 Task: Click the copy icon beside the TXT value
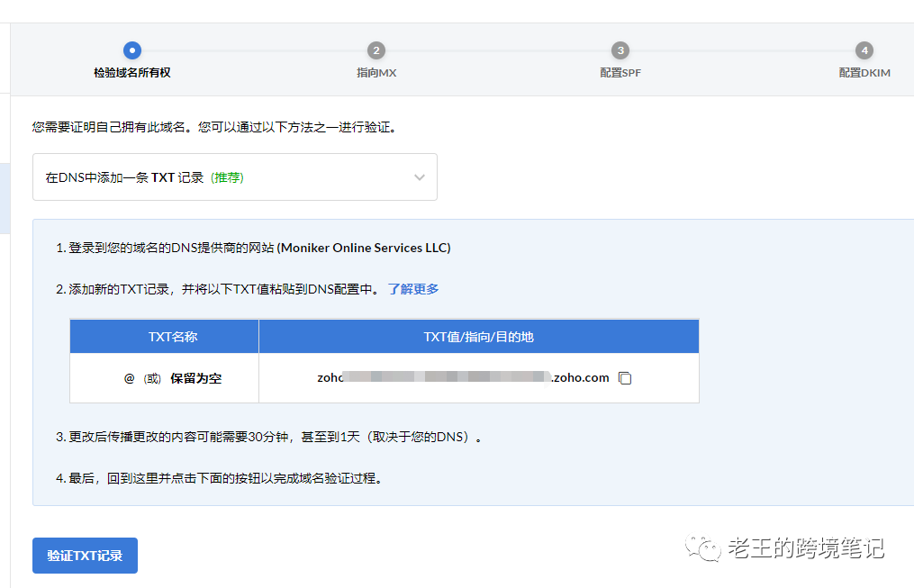click(625, 378)
